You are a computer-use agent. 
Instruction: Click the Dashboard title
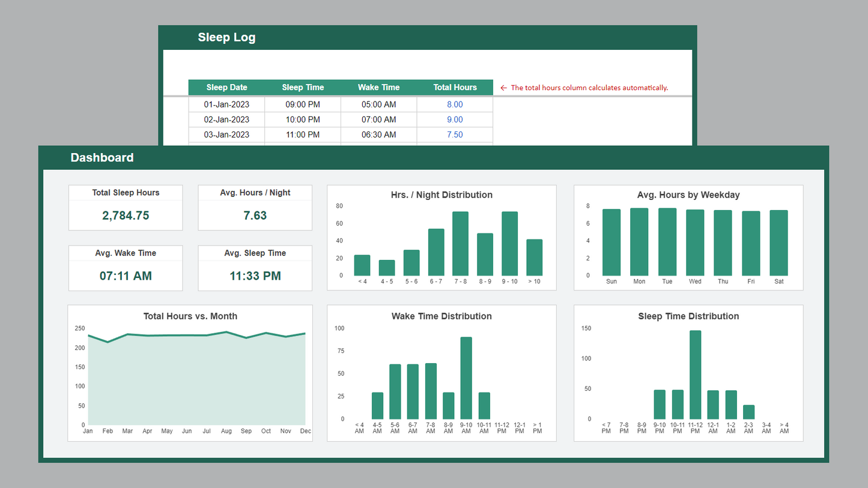[x=102, y=157]
